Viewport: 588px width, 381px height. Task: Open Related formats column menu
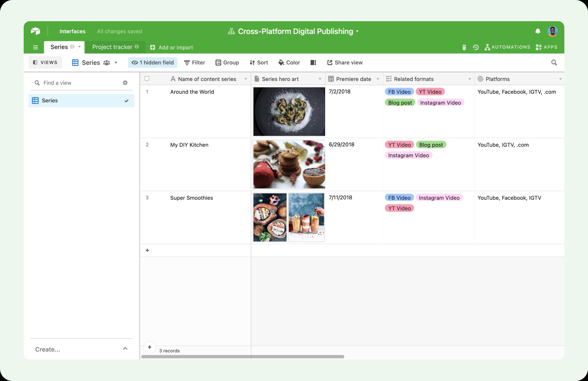tap(470, 79)
